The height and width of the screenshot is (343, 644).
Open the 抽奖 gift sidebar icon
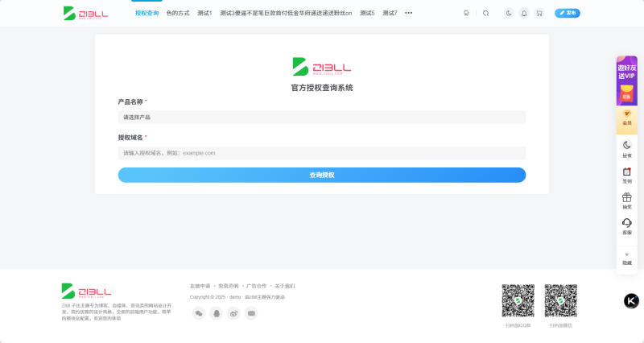(x=627, y=200)
